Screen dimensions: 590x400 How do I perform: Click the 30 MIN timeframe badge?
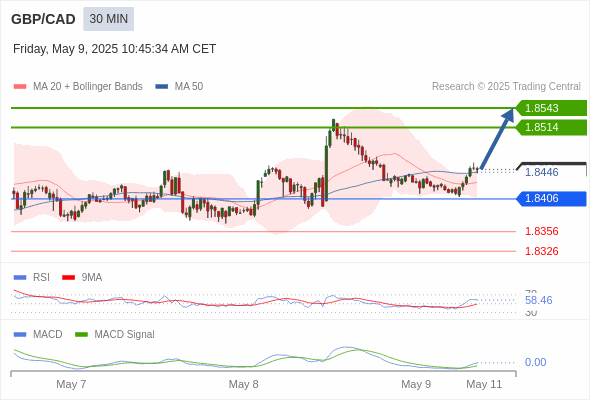(108, 19)
